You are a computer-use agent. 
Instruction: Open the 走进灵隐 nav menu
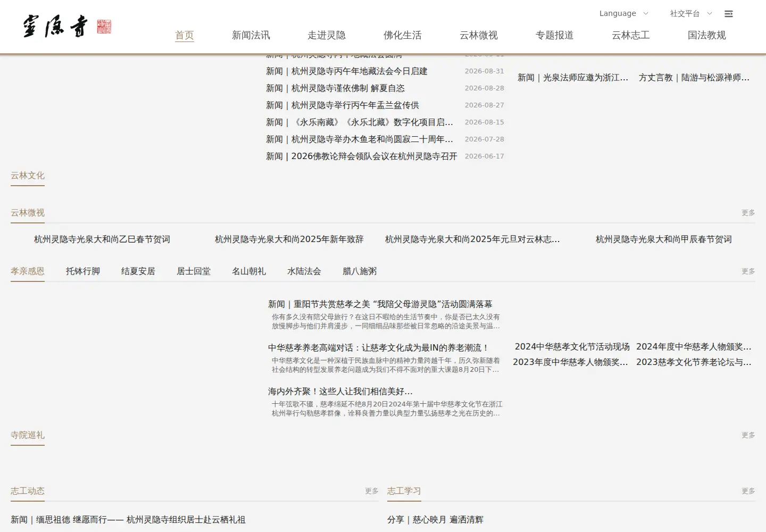click(x=327, y=35)
